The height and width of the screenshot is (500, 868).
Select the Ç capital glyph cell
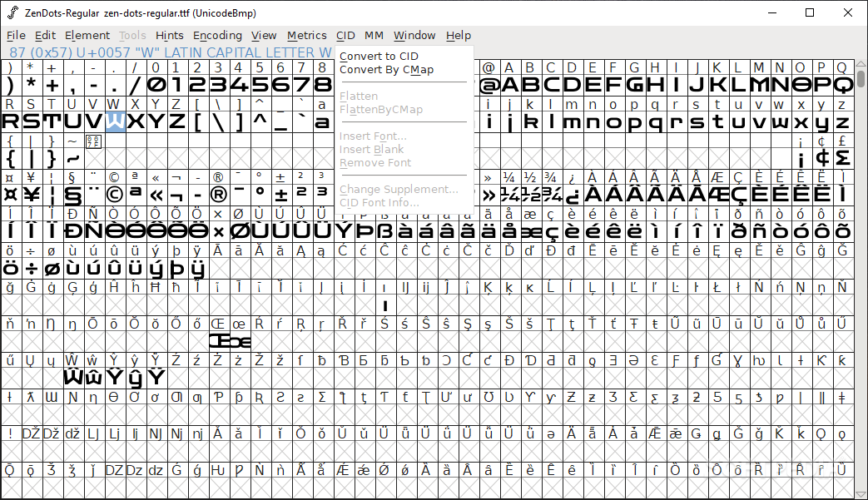click(739, 195)
